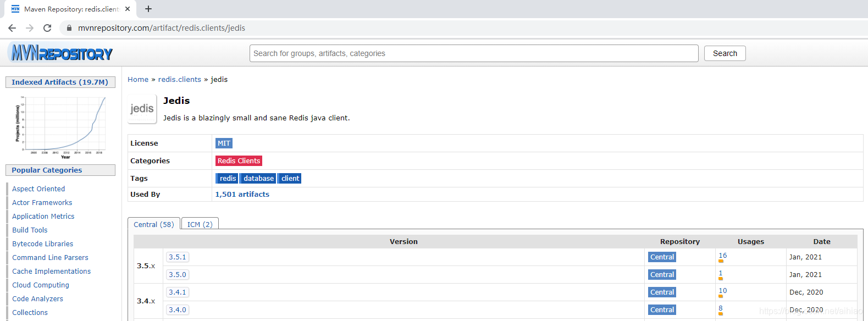Open version 3.4.1
The height and width of the screenshot is (321, 868).
click(178, 292)
